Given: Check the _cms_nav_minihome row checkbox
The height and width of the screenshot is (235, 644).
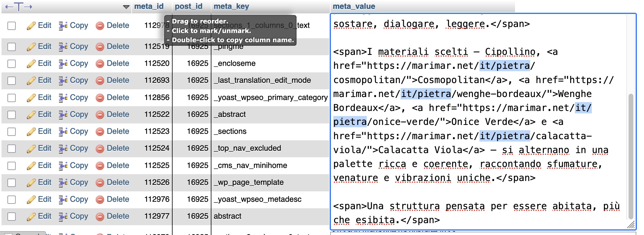Looking at the screenshot, I should [12, 166].
